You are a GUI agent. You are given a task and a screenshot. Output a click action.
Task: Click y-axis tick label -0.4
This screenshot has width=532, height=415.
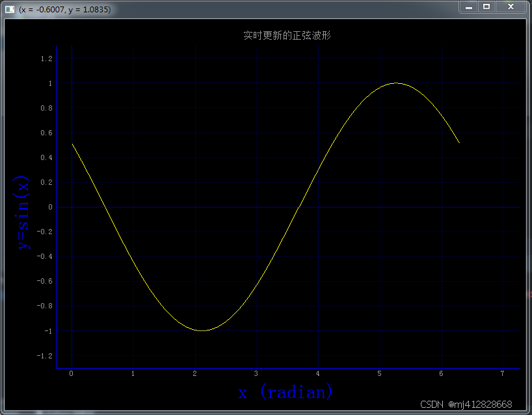click(45, 256)
